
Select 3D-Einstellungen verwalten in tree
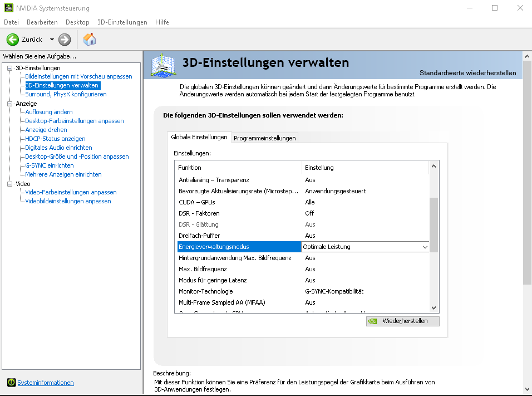click(x=62, y=85)
